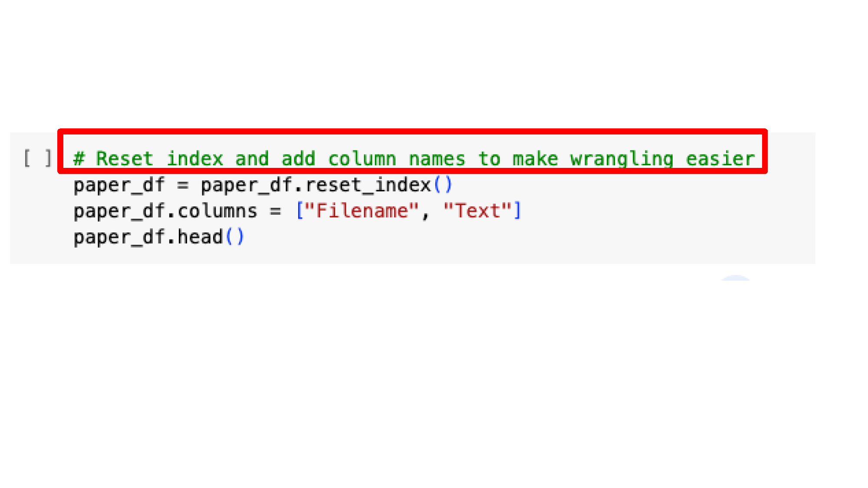Click the word 'Reset' in the comment

pos(125,158)
